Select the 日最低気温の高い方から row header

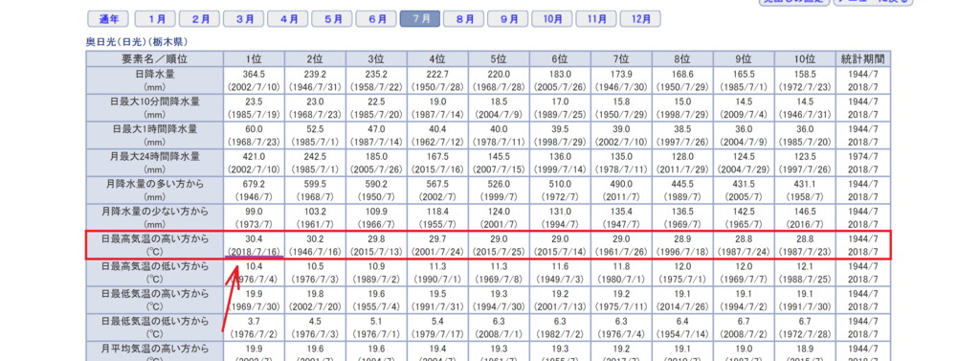(x=155, y=301)
